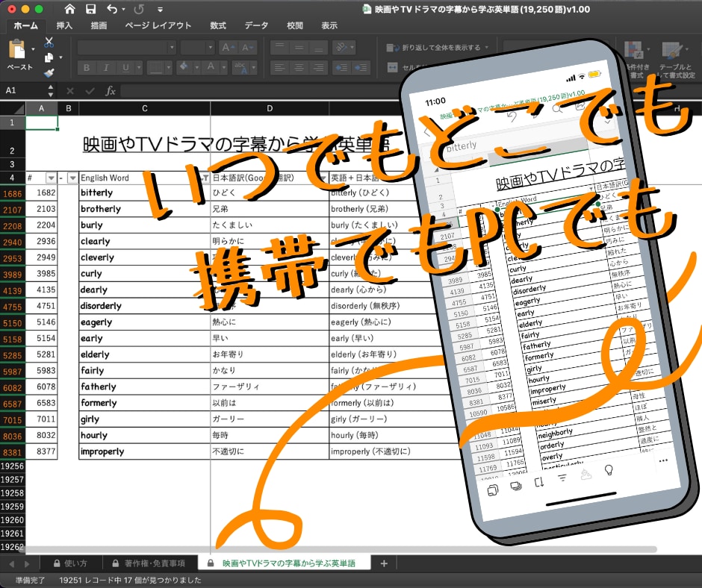Click the Align Middle icon
702x588 pixels.
click(x=299, y=47)
